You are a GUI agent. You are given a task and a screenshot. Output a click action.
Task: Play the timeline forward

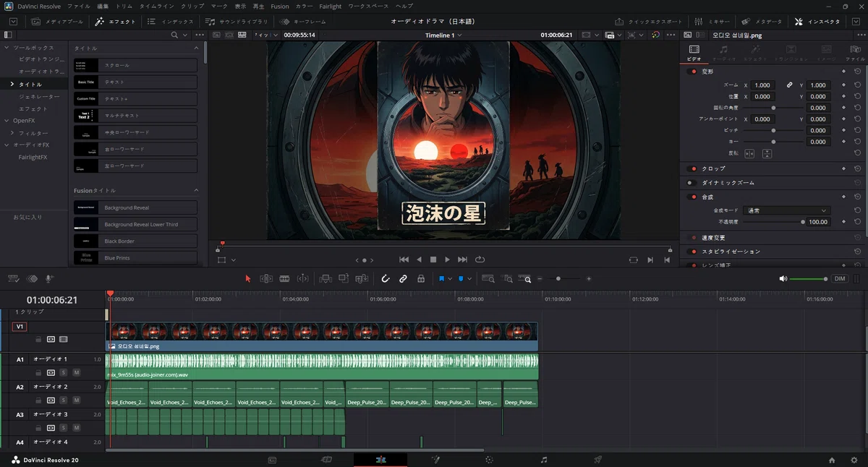[448, 260]
